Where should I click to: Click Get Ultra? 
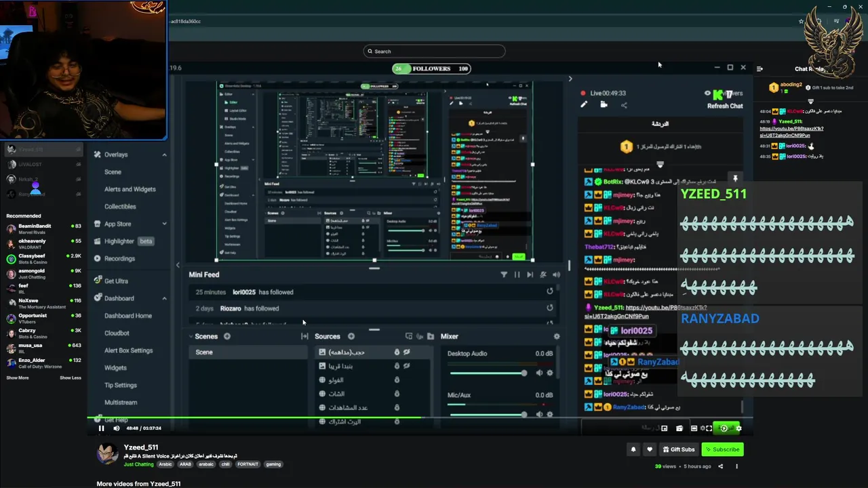click(x=111, y=281)
